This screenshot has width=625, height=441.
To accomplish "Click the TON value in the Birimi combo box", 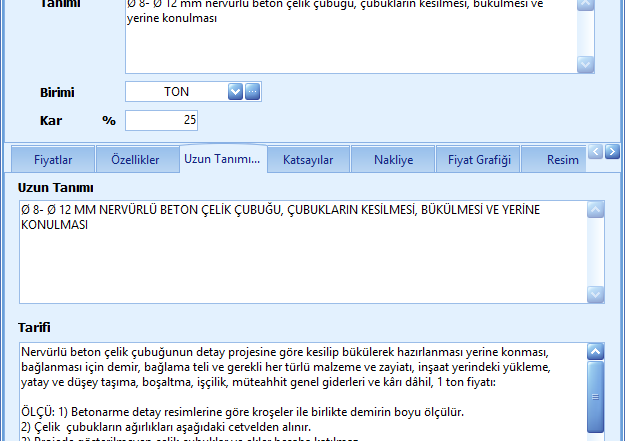I will (176, 92).
